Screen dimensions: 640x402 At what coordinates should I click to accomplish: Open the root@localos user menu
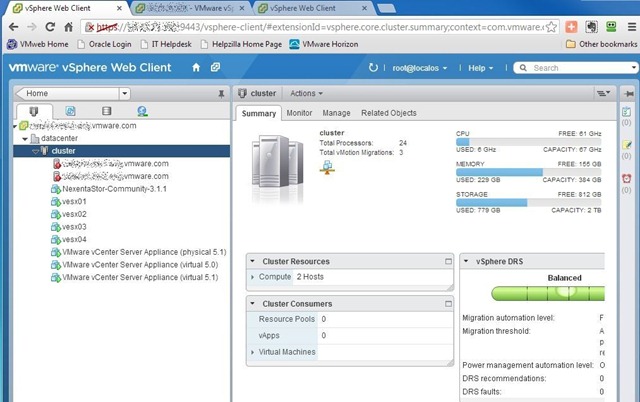point(420,68)
